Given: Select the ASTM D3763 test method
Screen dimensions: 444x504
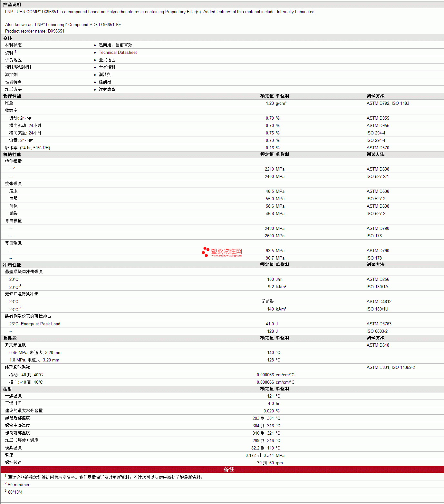Looking at the screenshot, I should coord(379,324).
